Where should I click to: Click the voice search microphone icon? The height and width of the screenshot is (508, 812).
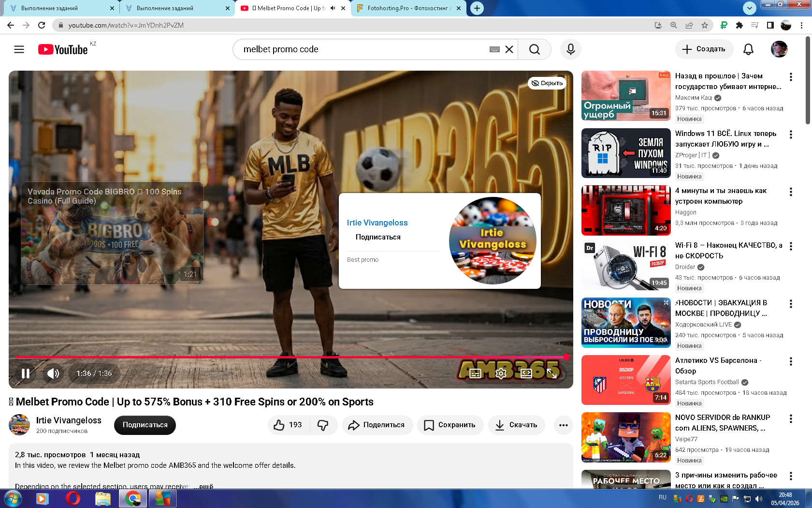(x=570, y=49)
